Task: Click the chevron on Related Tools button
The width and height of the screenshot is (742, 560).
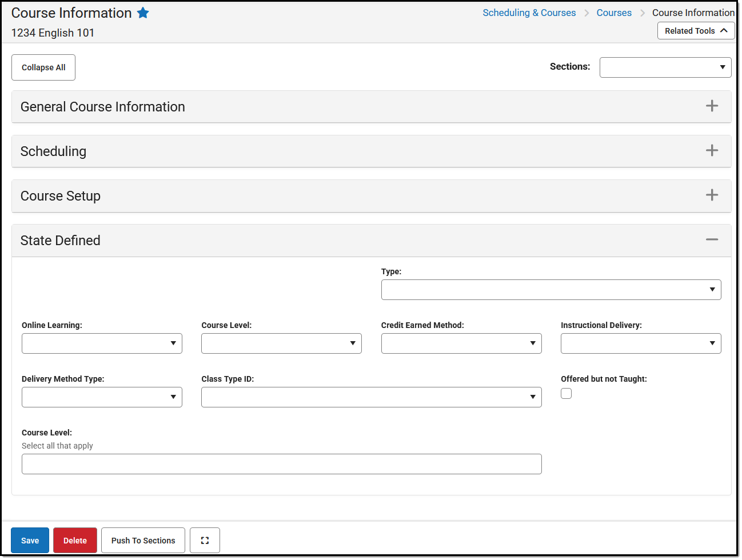Action: [724, 30]
